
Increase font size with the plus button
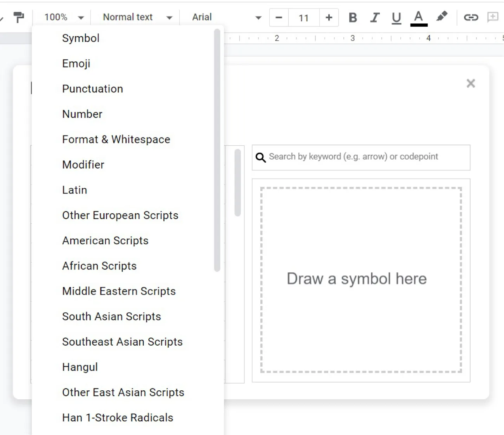[x=329, y=17]
